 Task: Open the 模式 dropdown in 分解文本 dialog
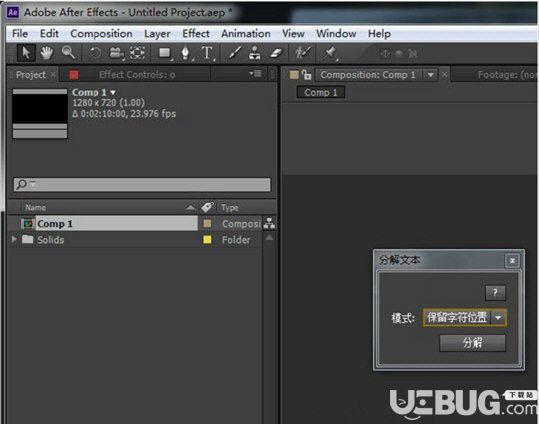point(498,318)
